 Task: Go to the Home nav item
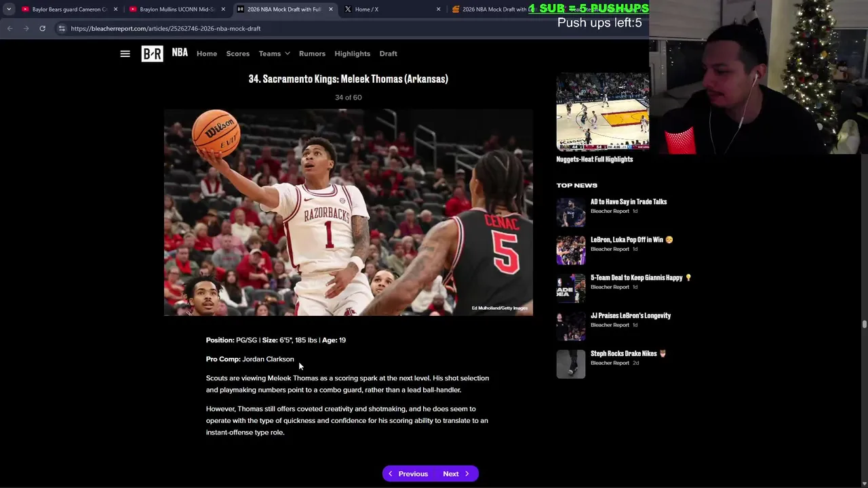[207, 54]
